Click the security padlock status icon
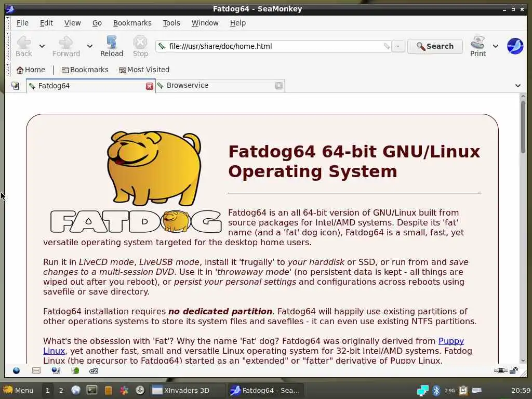532x399 pixels. pyautogui.click(x=514, y=370)
